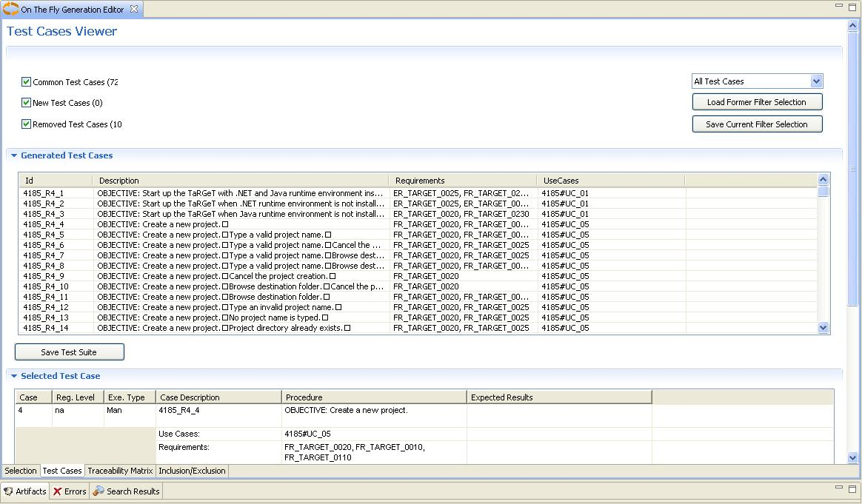The image size is (862, 504).
Task: Select test case row 4185_R4_11
Action: tap(418, 297)
